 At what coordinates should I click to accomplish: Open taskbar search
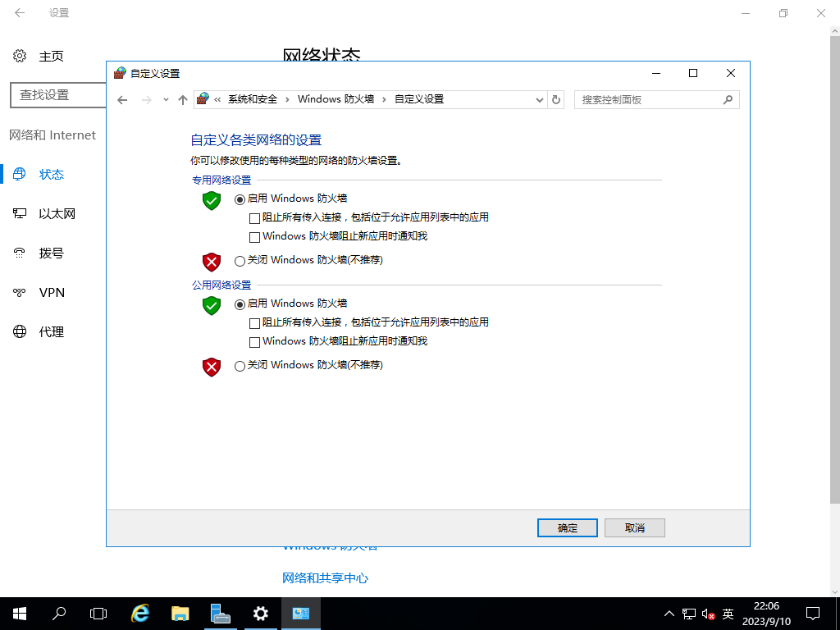pyautogui.click(x=59, y=614)
